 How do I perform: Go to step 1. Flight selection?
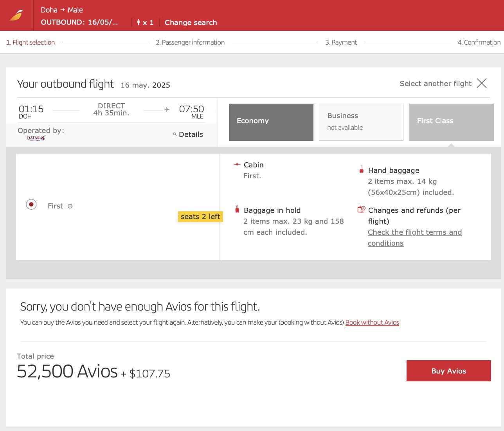point(31,42)
